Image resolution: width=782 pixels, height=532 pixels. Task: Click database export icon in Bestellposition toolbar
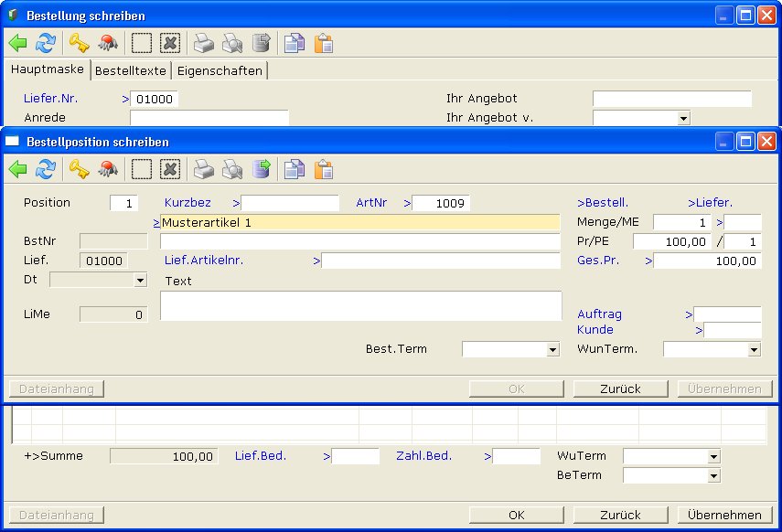coord(262,169)
